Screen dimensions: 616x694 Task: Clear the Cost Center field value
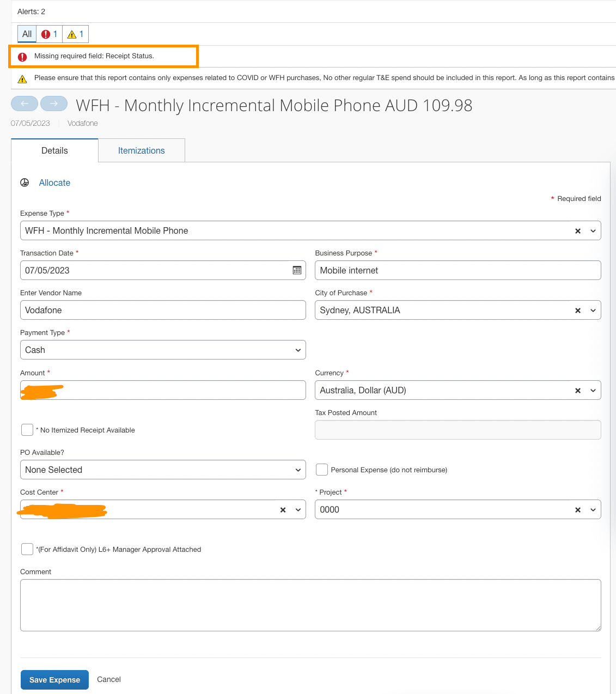pyautogui.click(x=283, y=510)
